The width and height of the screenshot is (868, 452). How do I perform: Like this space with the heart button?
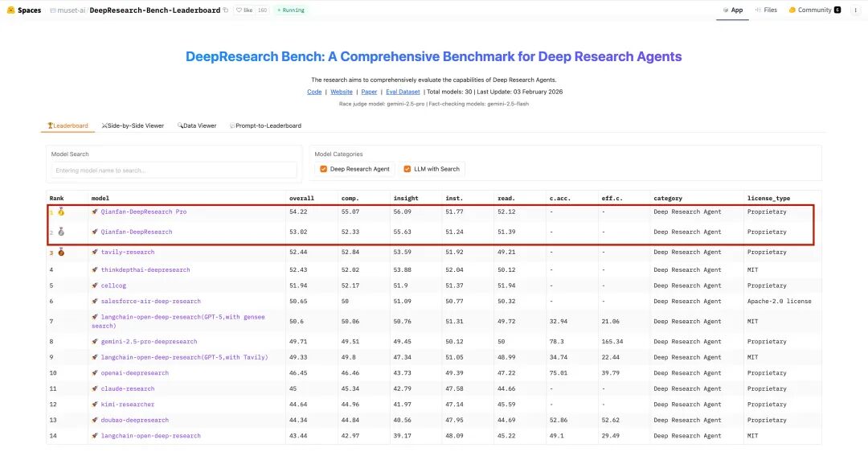tap(242, 10)
